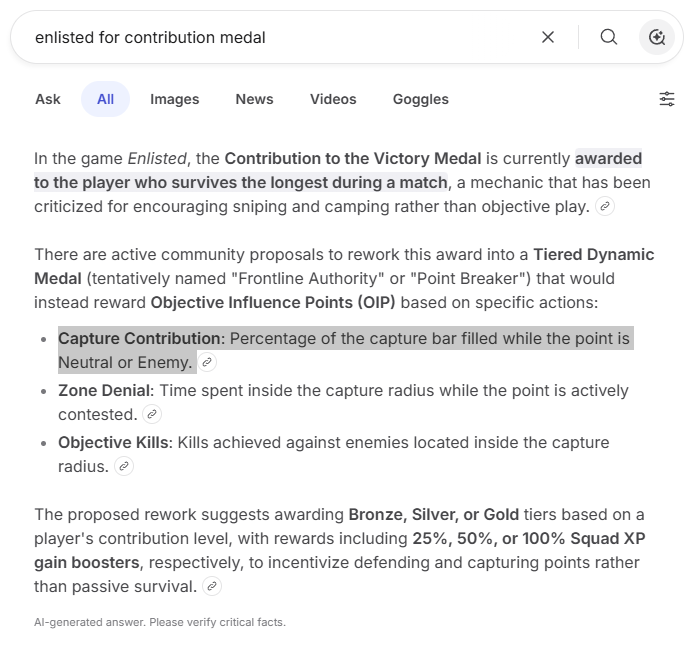Open citation link after 'Neutral or Enemy.'

pos(207,363)
